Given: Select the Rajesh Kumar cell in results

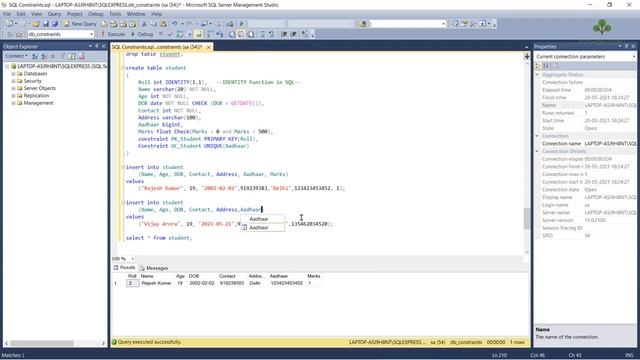Looking at the screenshot, I should coord(156,283).
